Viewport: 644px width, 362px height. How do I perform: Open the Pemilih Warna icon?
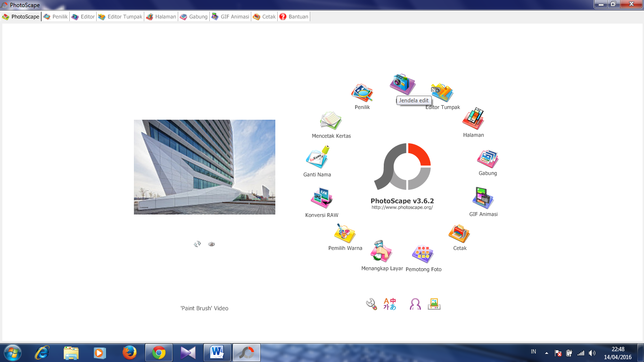click(x=345, y=233)
